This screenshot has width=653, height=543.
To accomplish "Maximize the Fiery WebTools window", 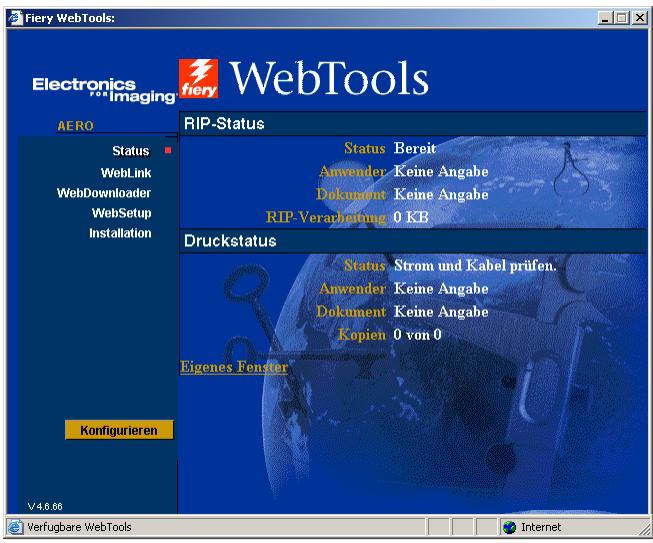I will 621,18.
